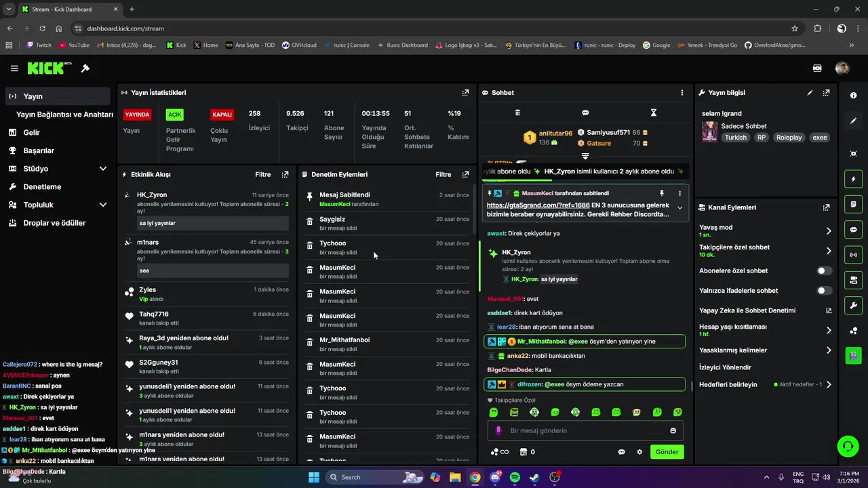Expand the Stüdyo sidebar section
This screenshot has height=488, width=868.
pyautogui.click(x=103, y=169)
